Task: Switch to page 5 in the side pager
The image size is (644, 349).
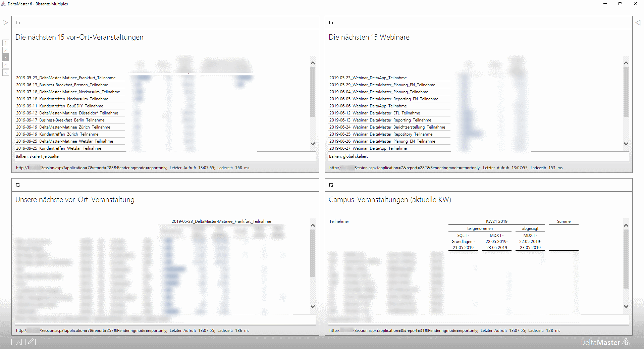Action: [6, 72]
